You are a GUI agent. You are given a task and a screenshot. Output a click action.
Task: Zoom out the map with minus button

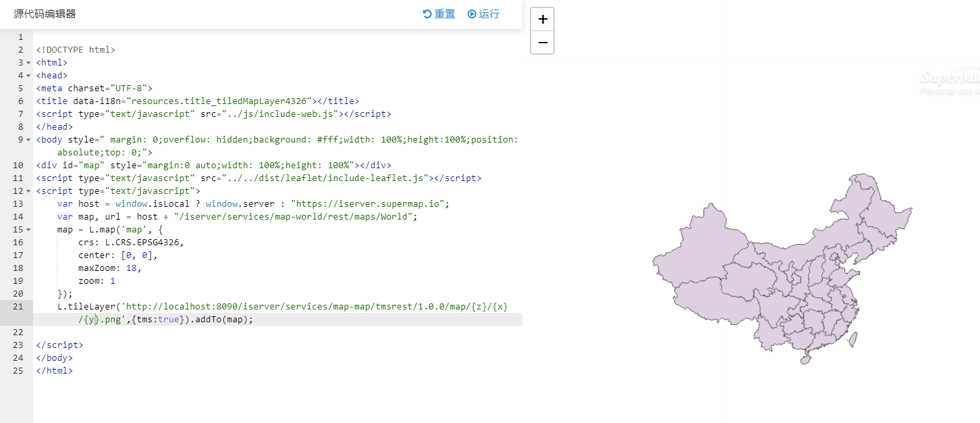(543, 43)
